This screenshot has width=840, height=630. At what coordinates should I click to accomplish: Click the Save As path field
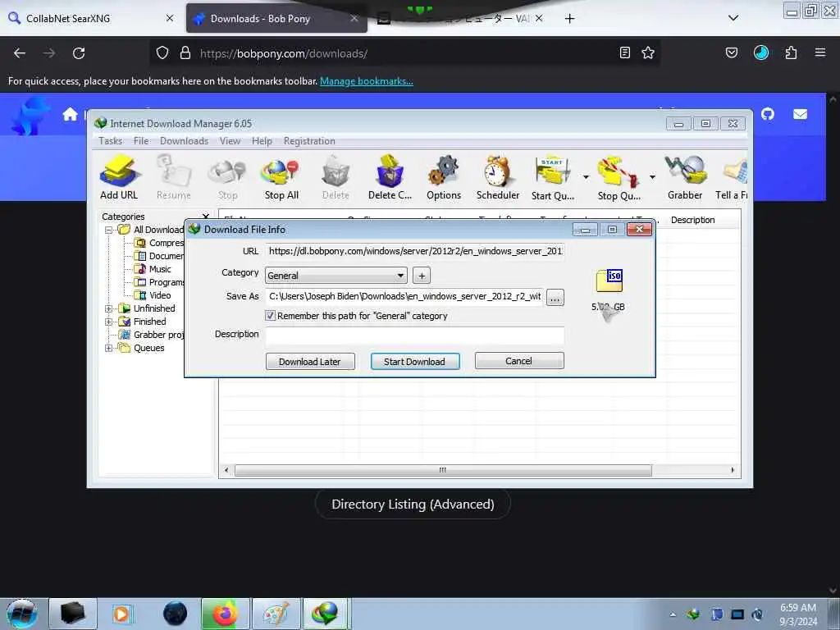[x=404, y=296]
